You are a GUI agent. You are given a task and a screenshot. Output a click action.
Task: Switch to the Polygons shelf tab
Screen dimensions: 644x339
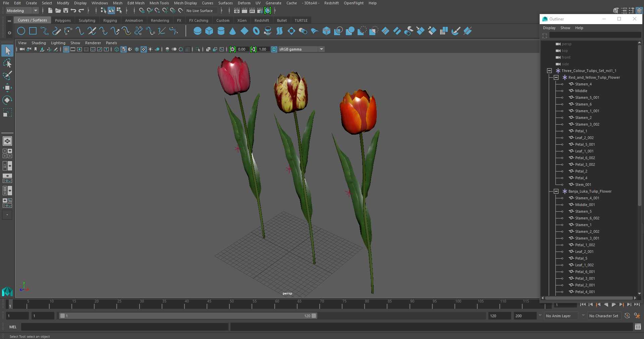click(x=63, y=20)
